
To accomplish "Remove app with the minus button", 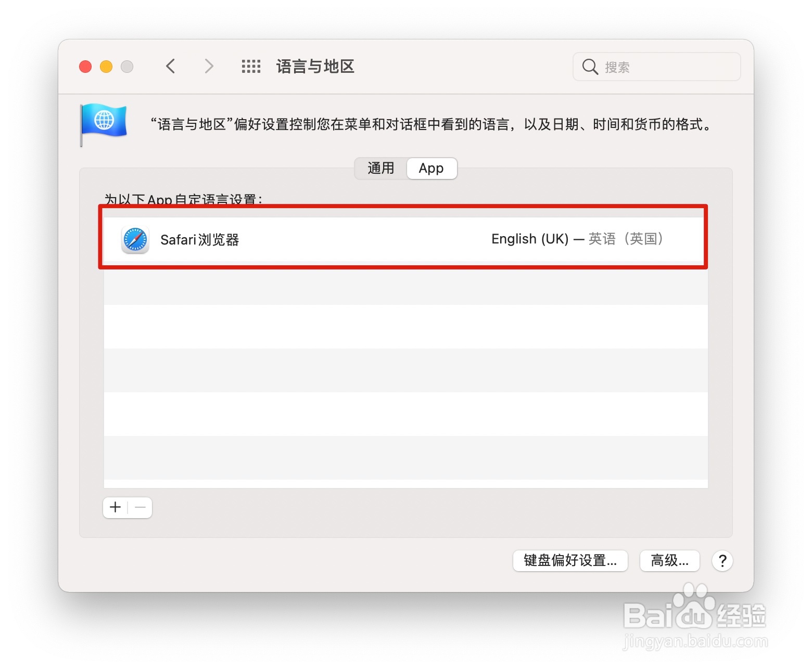I will coord(140,507).
